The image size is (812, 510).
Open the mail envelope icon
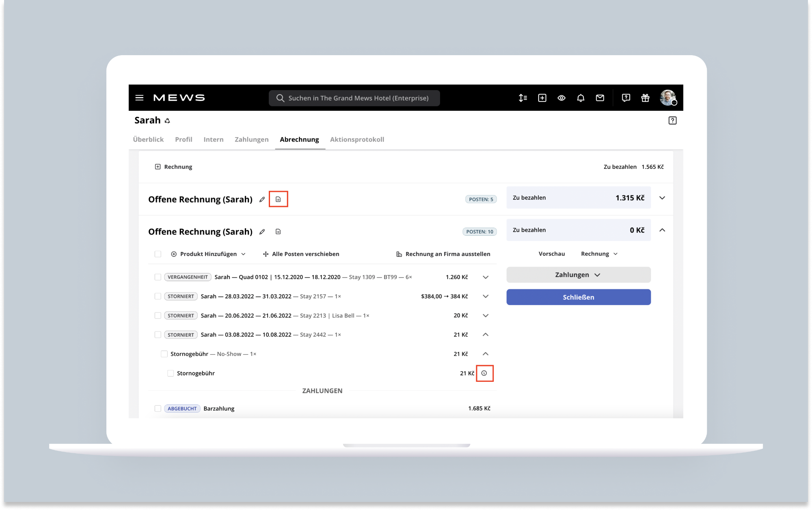[x=600, y=98]
